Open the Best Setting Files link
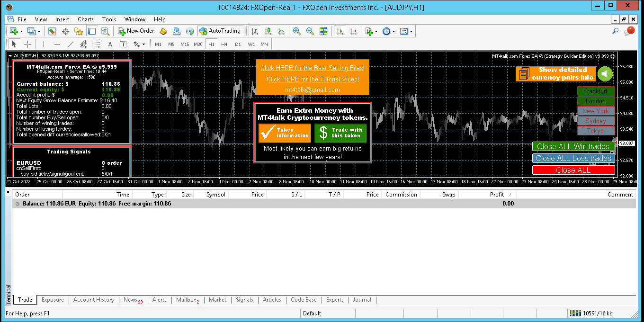This screenshot has width=644, height=322. click(313, 68)
